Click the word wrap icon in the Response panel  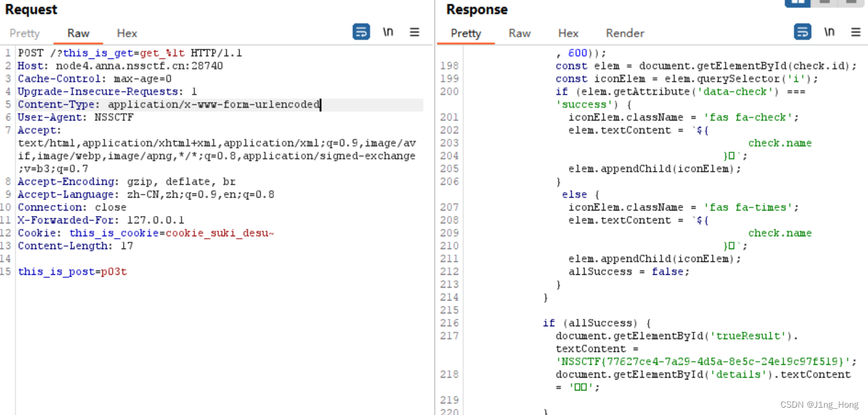[803, 32]
